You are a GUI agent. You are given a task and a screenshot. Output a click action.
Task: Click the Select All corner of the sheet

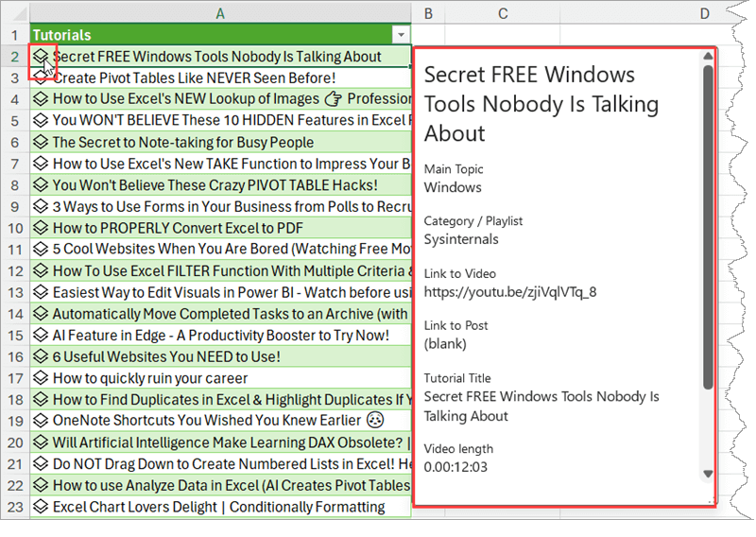pyautogui.click(x=14, y=13)
